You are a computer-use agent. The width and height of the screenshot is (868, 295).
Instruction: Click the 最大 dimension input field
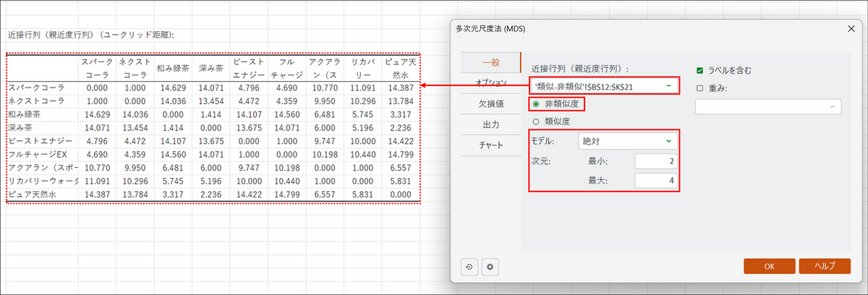point(656,180)
